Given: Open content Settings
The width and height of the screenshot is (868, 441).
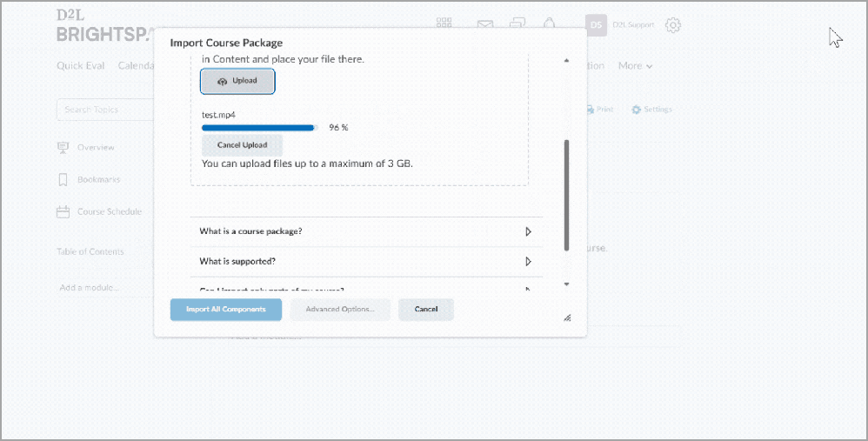Looking at the screenshot, I should 651,110.
